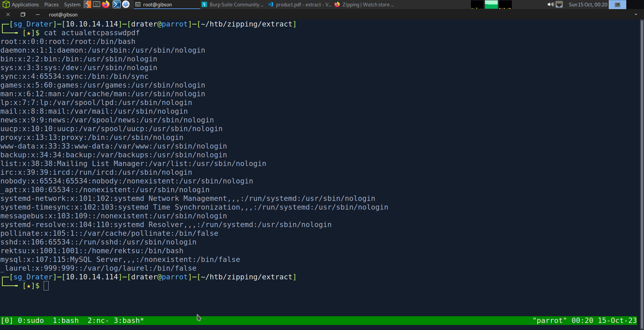The width and height of the screenshot is (644, 330).
Task: Open the CPU system monitor graph
Action: [477, 4]
